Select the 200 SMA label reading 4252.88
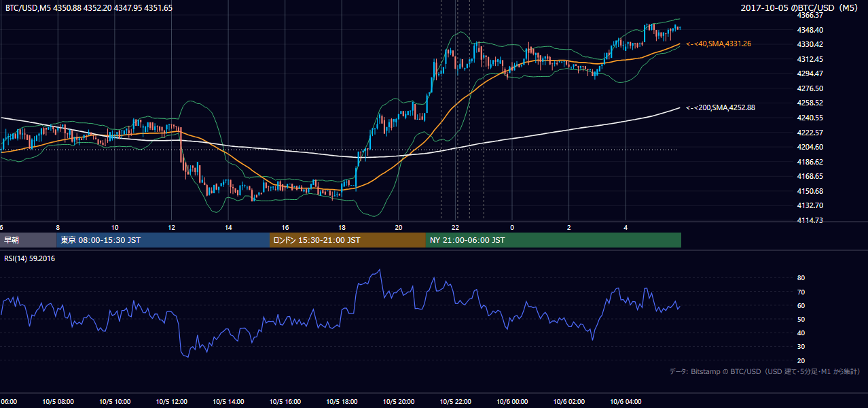 pos(721,107)
